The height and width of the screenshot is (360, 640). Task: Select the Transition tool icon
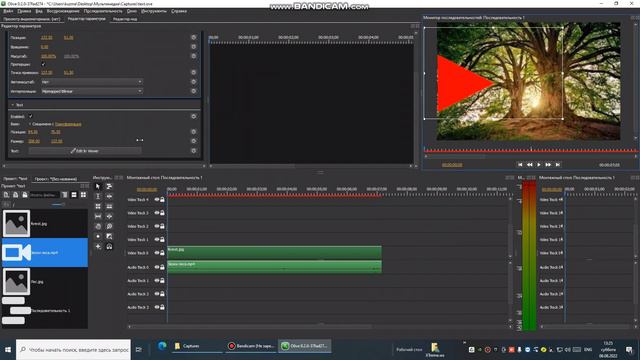click(x=109, y=236)
